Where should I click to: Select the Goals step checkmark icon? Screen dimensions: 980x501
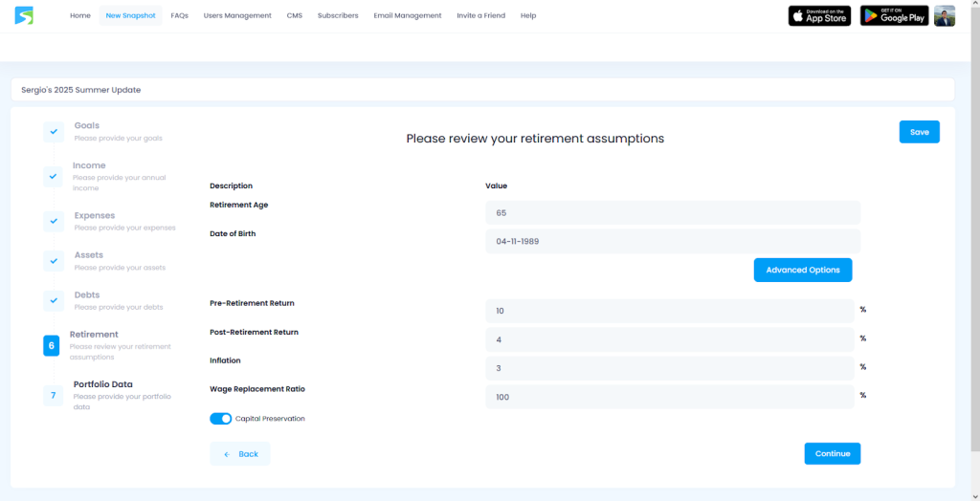[54, 132]
